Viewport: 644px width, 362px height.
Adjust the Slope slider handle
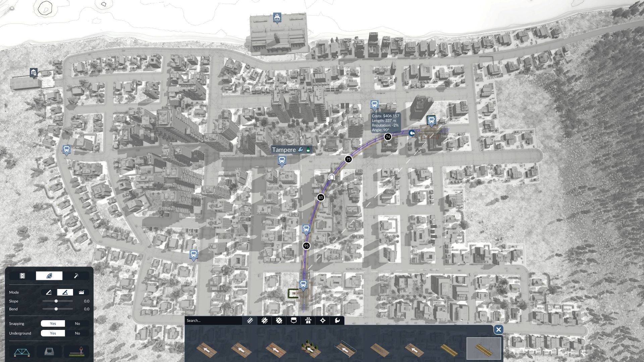(x=56, y=301)
